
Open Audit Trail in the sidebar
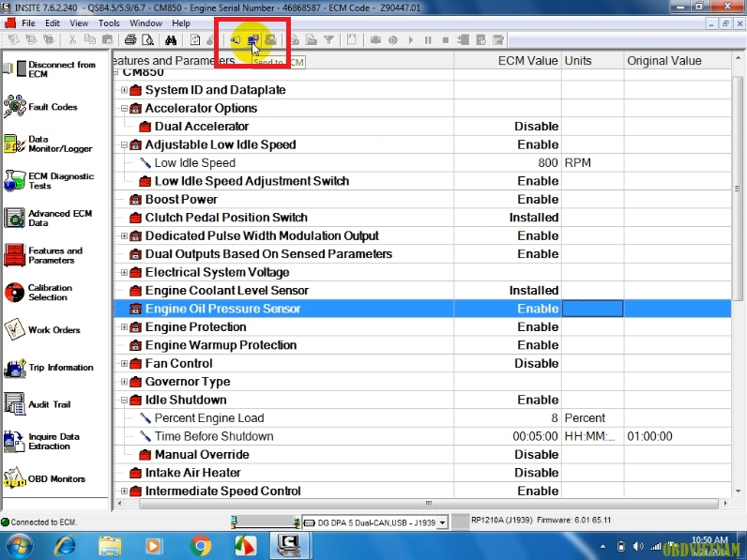click(x=38, y=404)
